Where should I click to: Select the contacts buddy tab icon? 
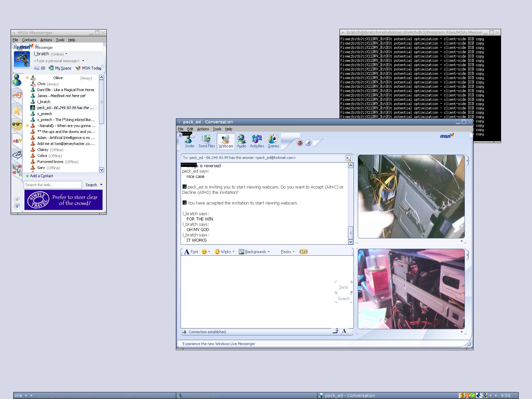click(x=17, y=80)
